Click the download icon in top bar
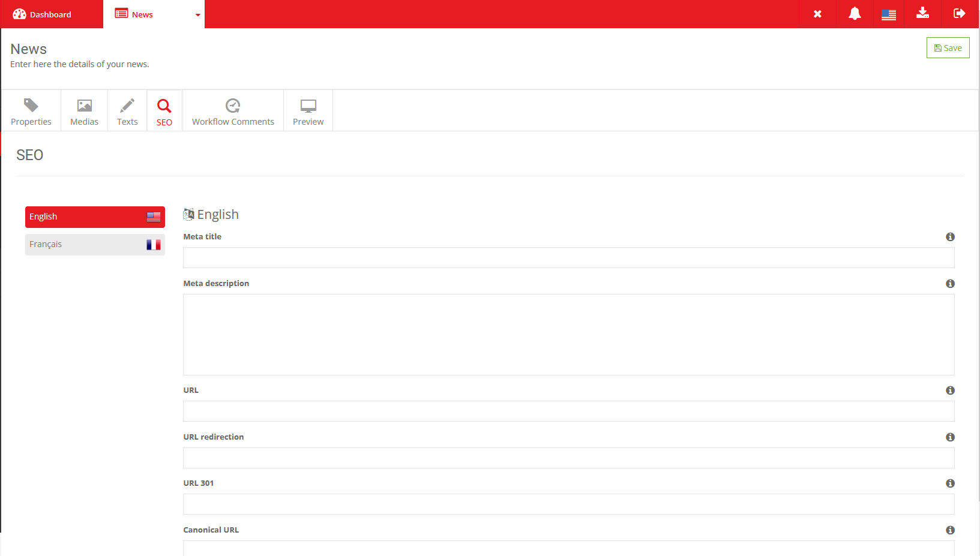The width and height of the screenshot is (980, 556). 923,13
